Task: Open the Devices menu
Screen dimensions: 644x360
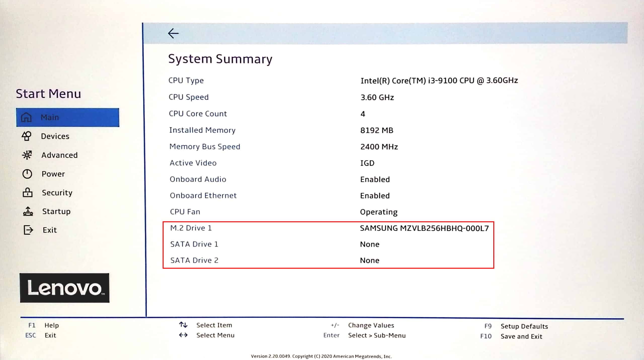Action: pos(55,136)
